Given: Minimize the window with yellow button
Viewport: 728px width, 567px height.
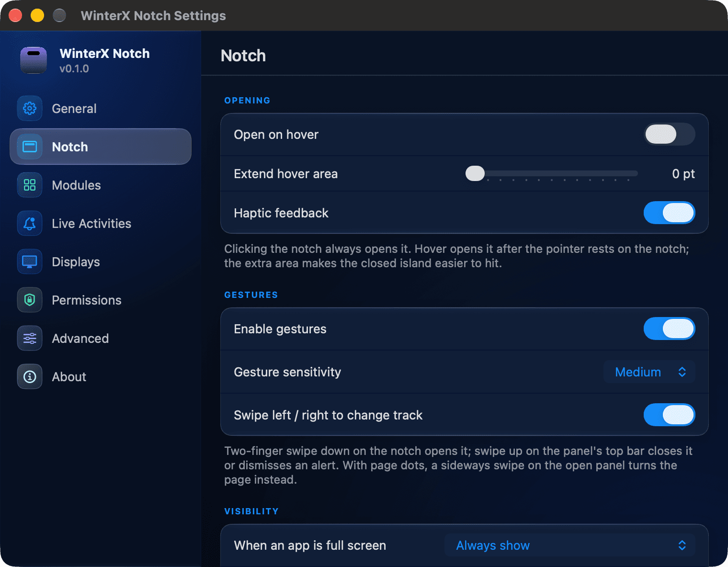Looking at the screenshot, I should point(37,15).
